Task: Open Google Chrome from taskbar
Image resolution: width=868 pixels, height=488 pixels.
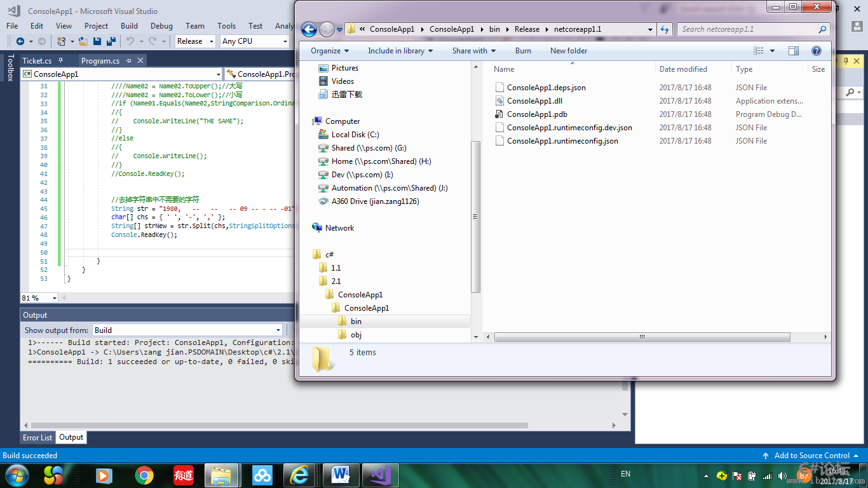Action: click(x=144, y=475)
